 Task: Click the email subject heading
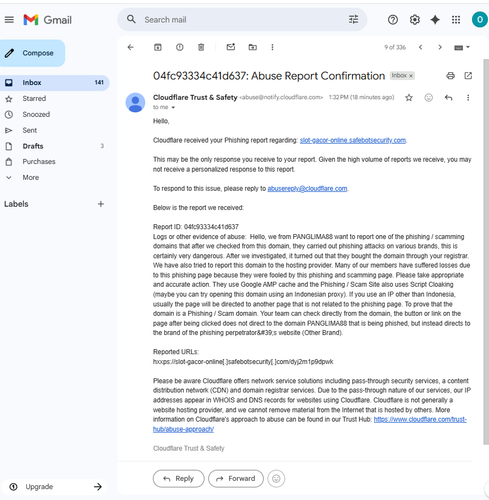tap(269, 76)
